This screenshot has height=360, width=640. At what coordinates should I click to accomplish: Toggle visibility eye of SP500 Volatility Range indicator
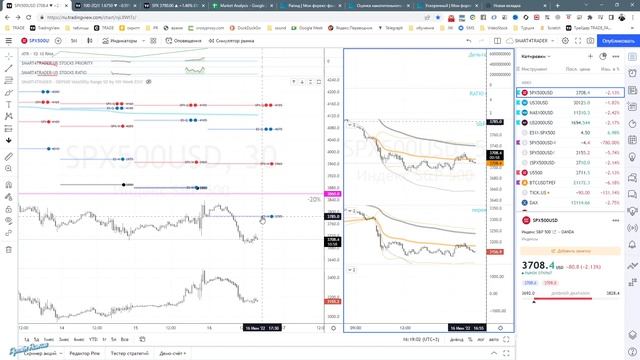[149, 82]
